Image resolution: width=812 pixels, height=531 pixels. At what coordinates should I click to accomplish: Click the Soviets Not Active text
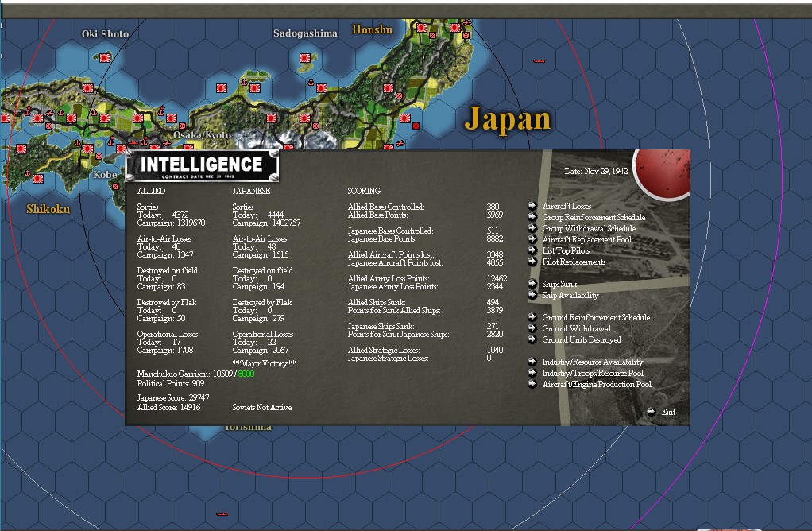[x=262, y=408]
